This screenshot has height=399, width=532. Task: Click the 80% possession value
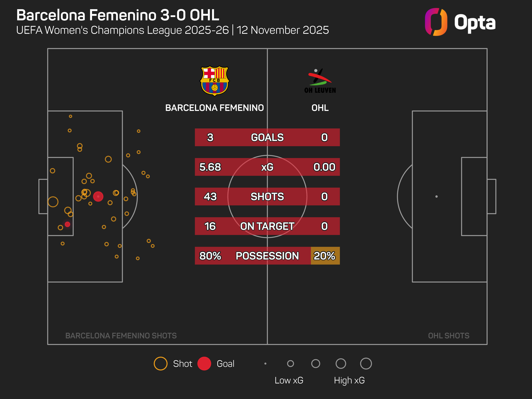click(210, 256)
